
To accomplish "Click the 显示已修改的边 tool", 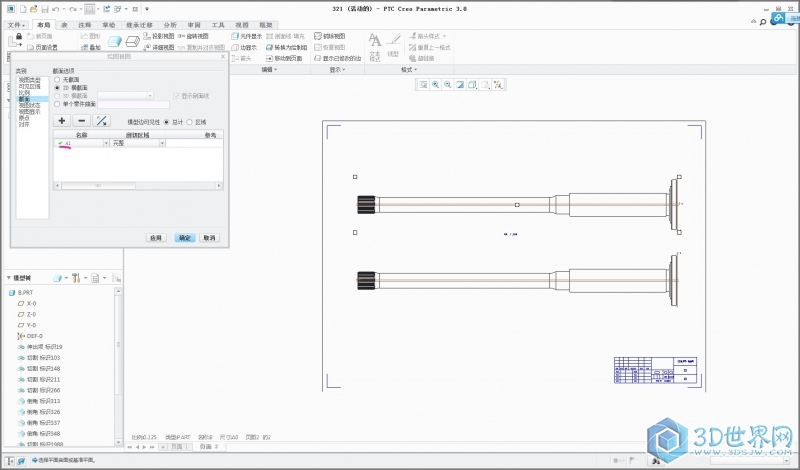I will (337, 58).
